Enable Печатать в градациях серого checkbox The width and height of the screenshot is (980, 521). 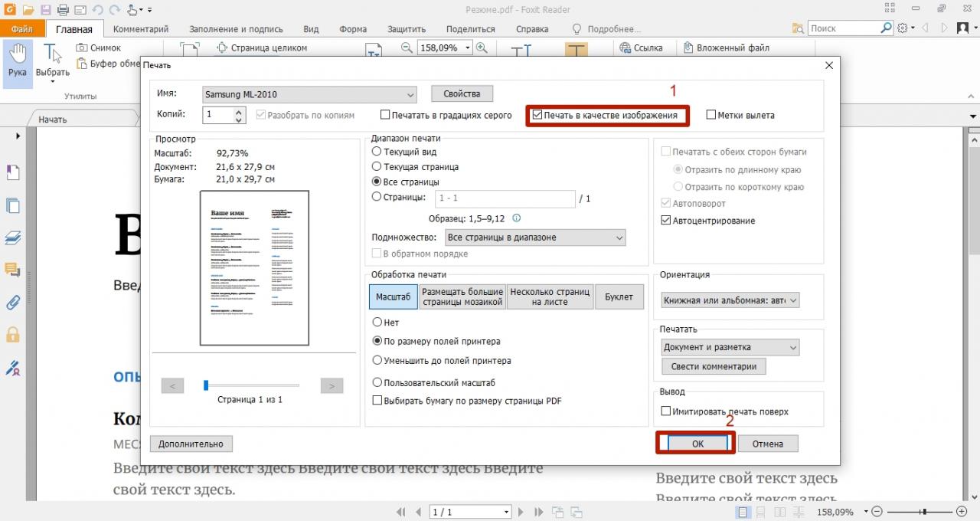(x=385, y=116)
